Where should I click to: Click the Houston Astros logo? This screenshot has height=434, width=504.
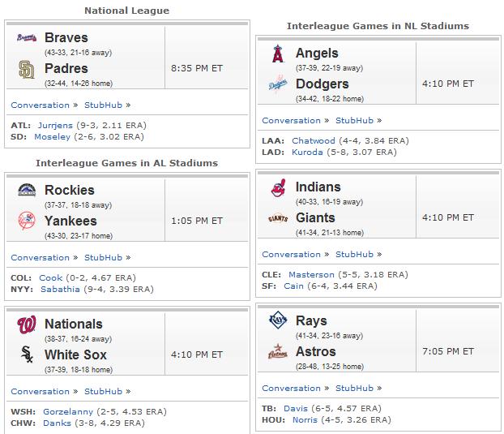point(278,351)
